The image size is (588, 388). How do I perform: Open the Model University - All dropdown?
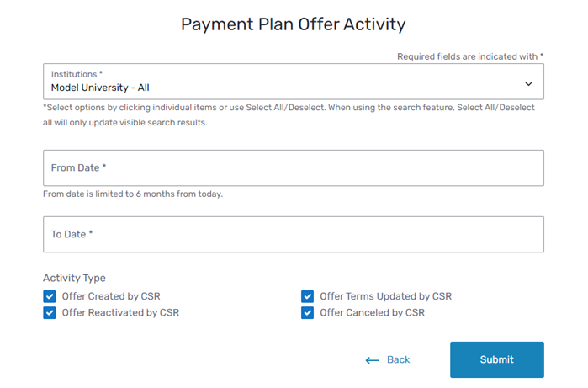[293, 82]
